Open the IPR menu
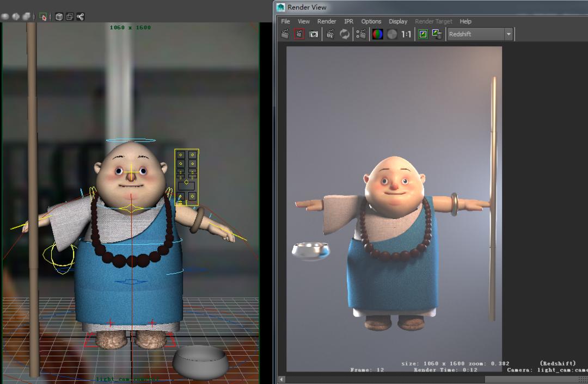Image resolution: width=588 pixels, height=384 pixels. [x=348, y=21]
